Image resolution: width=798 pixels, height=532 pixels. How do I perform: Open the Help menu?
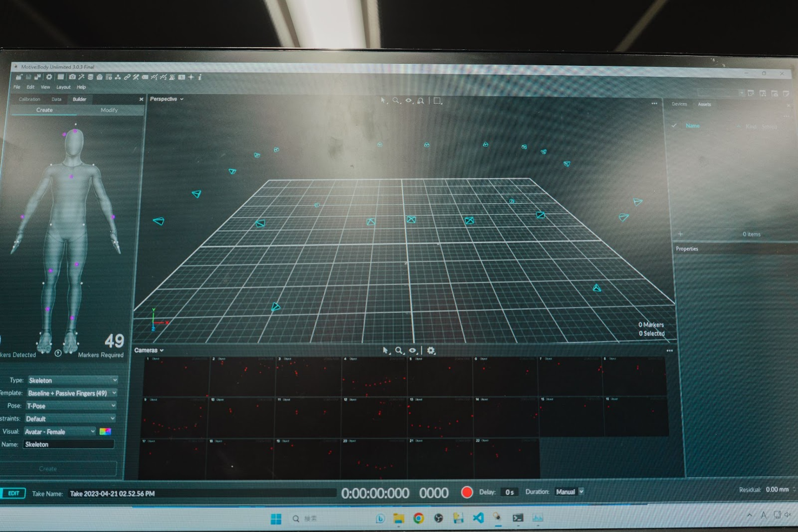click(81, 87)
